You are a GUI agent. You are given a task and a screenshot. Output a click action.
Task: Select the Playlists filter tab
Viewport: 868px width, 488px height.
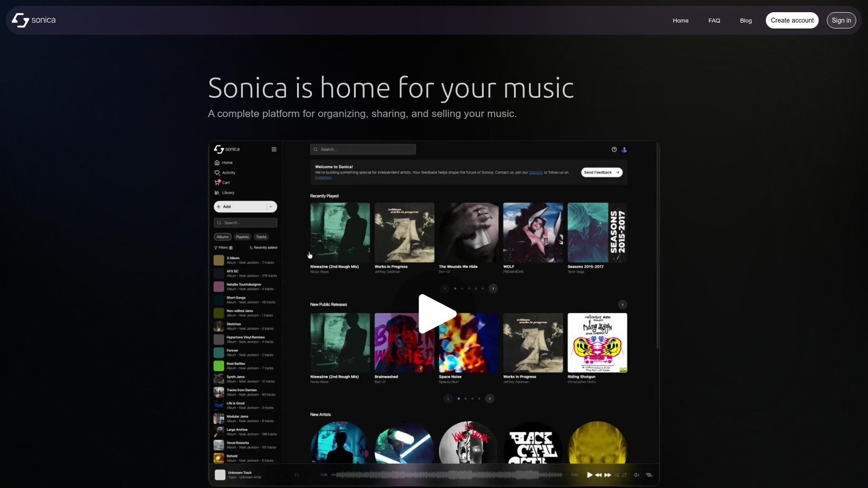pos(242,237)
